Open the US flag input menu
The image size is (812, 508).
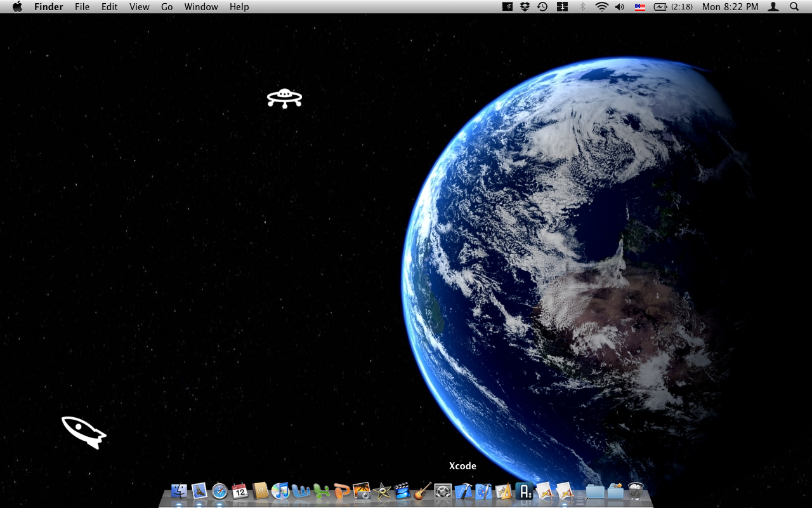(x=640, y=7)
